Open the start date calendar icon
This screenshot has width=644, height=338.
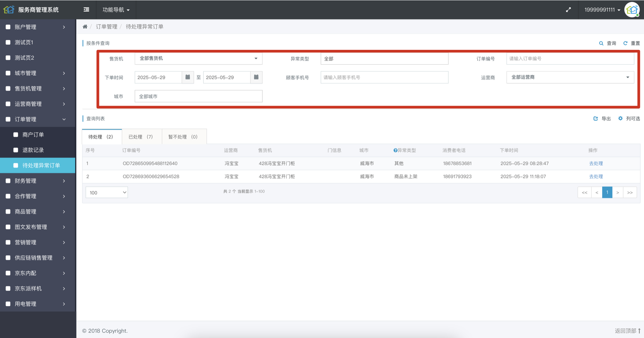[188, 77]
